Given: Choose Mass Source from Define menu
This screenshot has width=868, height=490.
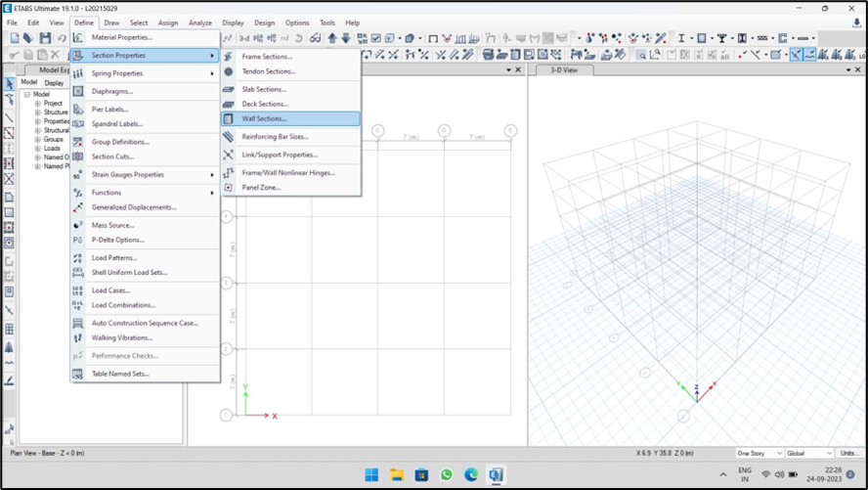Looking at the screenshot, I should tap(145, 225).
